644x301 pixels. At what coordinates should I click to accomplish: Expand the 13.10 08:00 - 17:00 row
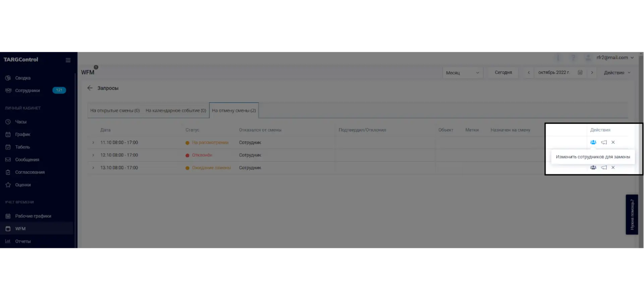coord(93,168)
